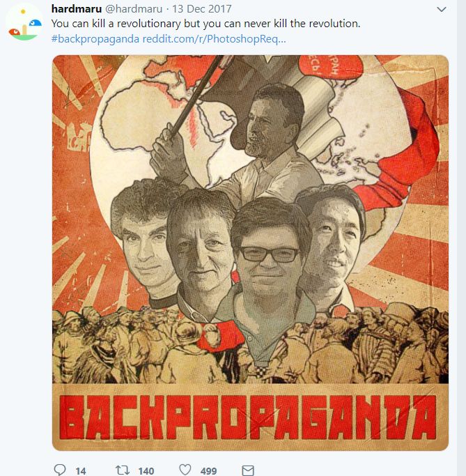Open the hardmaru profile avatar
Screen dimensions: 466x476
tap(24, 23)
